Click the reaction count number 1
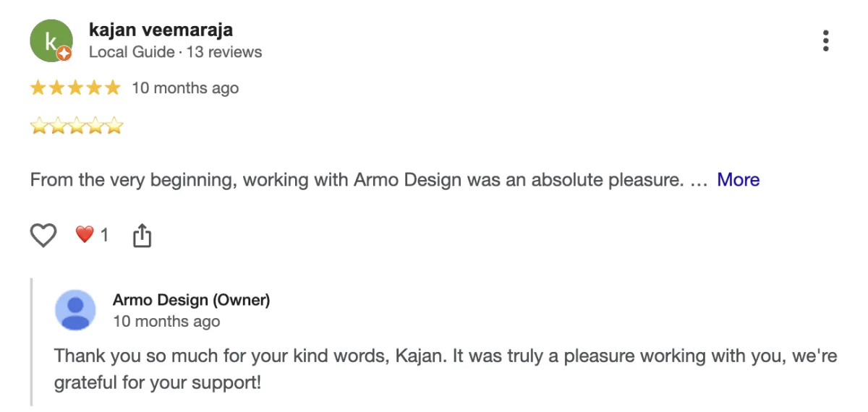Screen dimensions: 868x412 pos(104,235)
